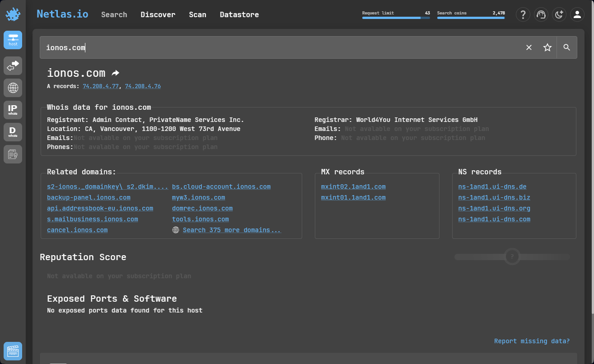Screen dimensions: 594x364
Task: Open NS record ns-1and1.ui-dns.com
Action: point(494,219)
